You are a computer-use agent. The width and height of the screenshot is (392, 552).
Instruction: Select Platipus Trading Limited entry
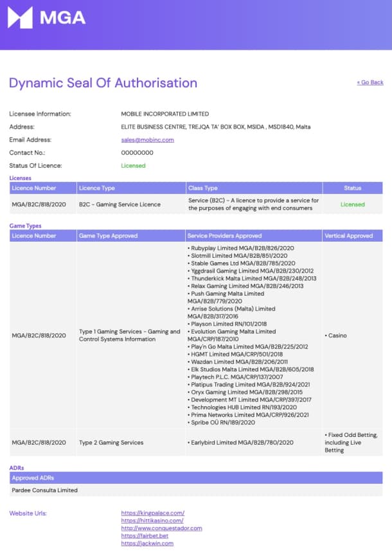click(249, 385)
